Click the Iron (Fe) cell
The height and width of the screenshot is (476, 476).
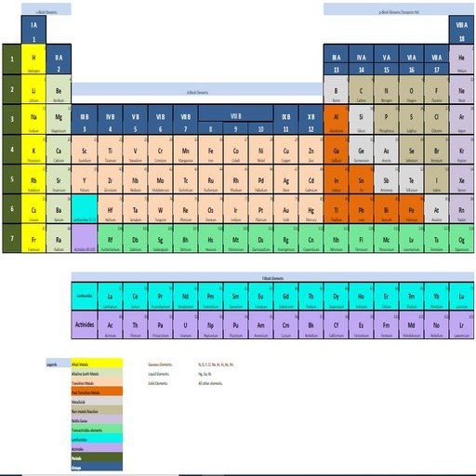[210, 149]
